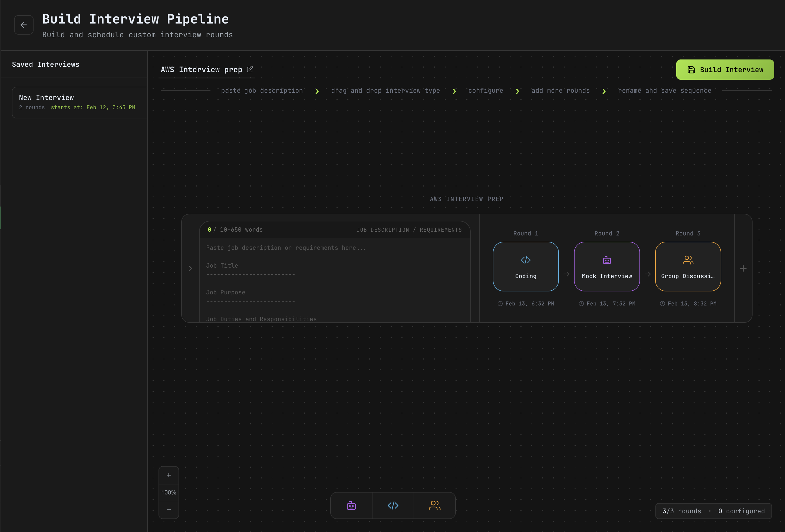Click the back arrow at top left
Image resolution: width=785 pixels, height=532 pixels.
coord(24,25)
